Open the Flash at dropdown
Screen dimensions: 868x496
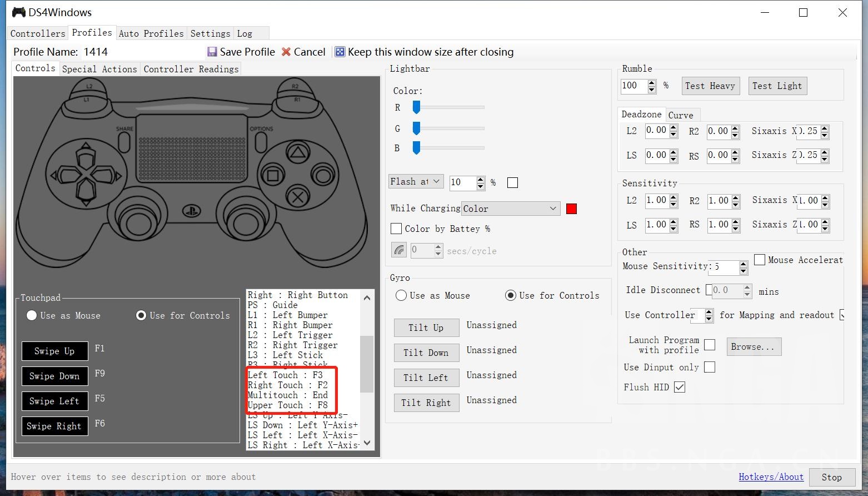pos(416,181)
